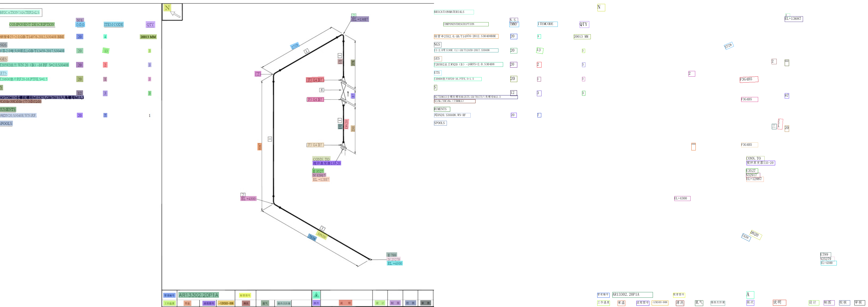The width and height of the screenshot is (868, 307).
Task: Click the rotated DN20 label on lower pipe
Action: coord(322,235)
